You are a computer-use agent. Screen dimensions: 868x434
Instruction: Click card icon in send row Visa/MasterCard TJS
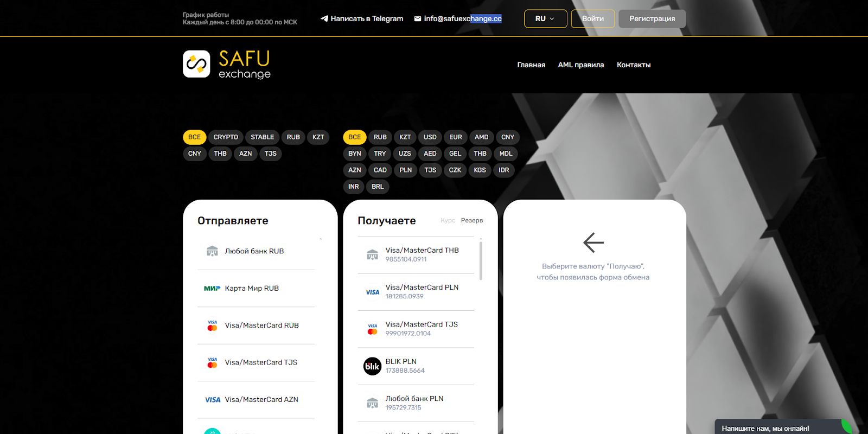(x=212, y=362)
